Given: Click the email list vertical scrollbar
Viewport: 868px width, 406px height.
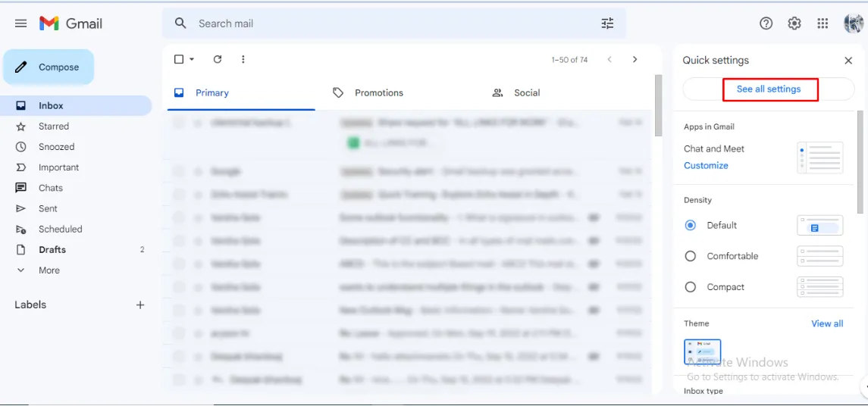Looking at the screenshot, I should coord(658,105).
